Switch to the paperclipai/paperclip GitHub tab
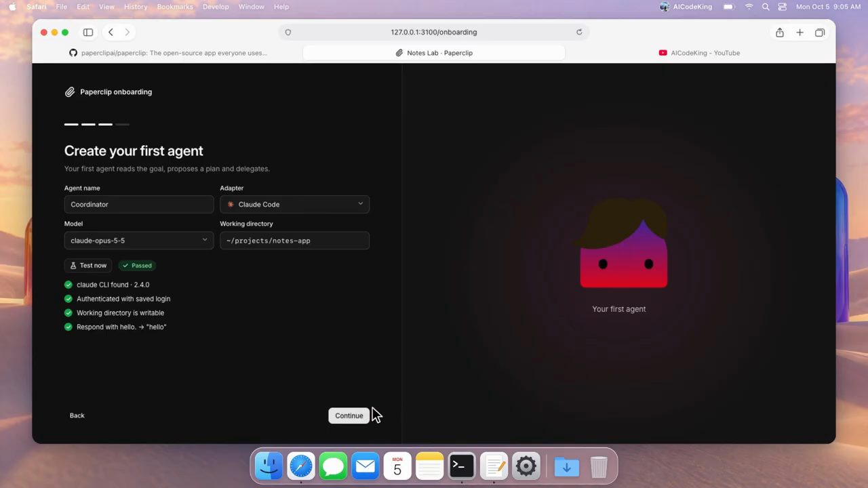 click(x=167, y=53)
